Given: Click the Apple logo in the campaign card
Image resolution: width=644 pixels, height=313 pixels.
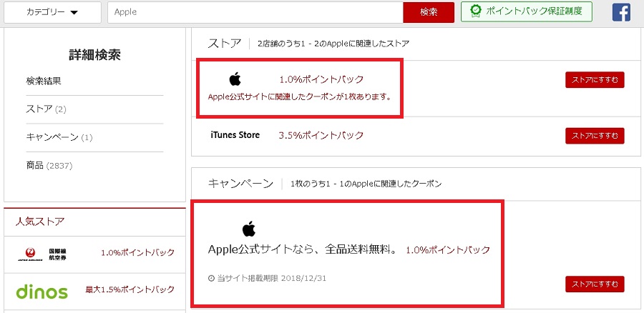Looking at the screenshot, I should tap(249, 229).
